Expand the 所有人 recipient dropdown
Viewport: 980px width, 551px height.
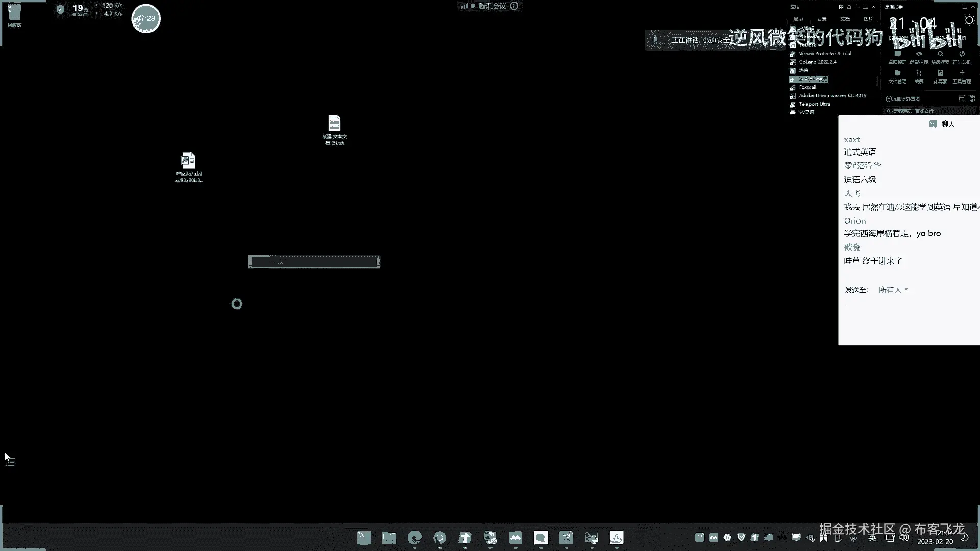coord(893,290)
